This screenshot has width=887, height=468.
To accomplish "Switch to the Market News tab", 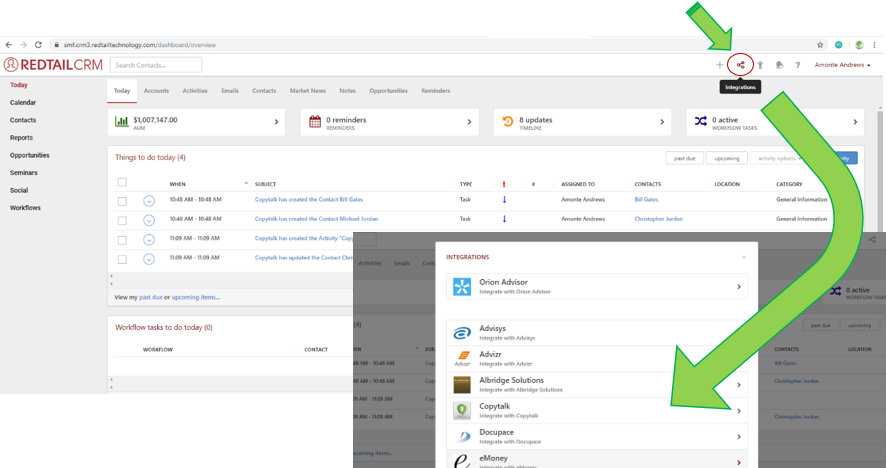I will (308, 91).
